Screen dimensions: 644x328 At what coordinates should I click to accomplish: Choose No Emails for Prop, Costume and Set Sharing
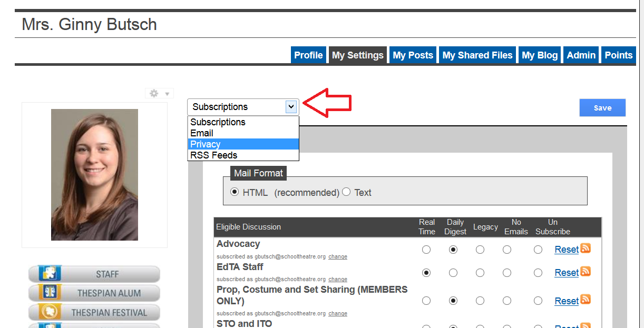pyautogui.click(x=507, y=301)
